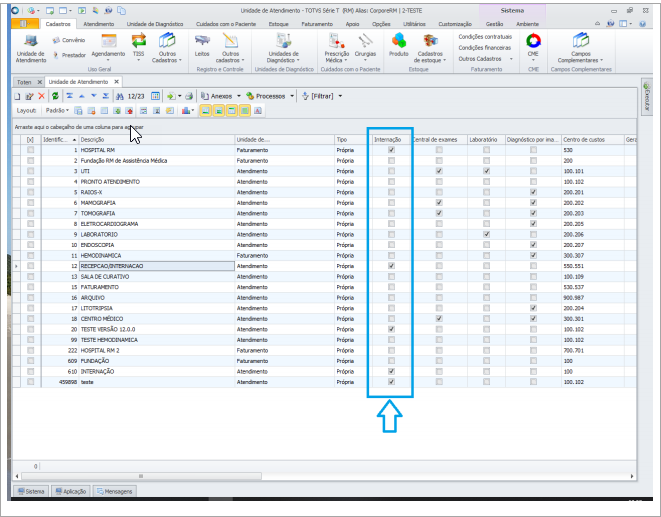
Task: Go to last record icon
Action: click(x=106, y=96)
